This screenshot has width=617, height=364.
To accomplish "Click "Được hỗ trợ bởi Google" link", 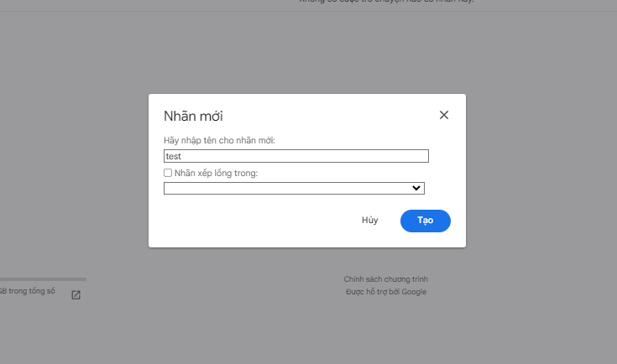I will [x=386, y=292].
